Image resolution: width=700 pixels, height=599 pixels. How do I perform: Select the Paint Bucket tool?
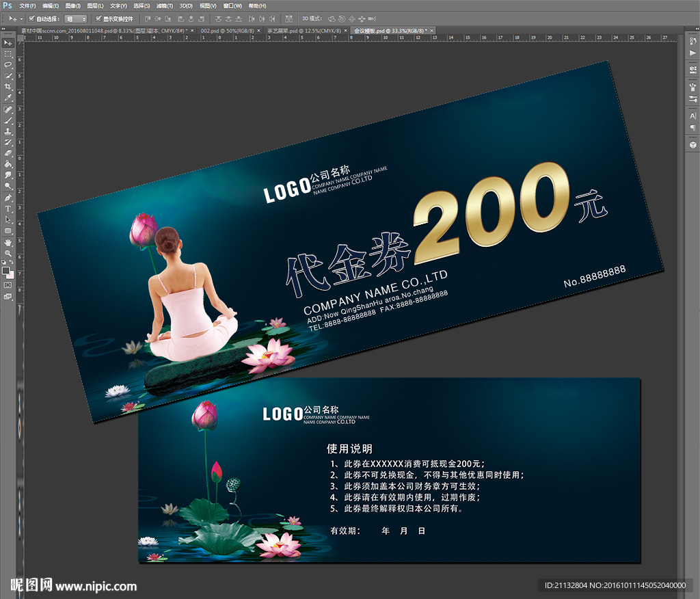8,164
